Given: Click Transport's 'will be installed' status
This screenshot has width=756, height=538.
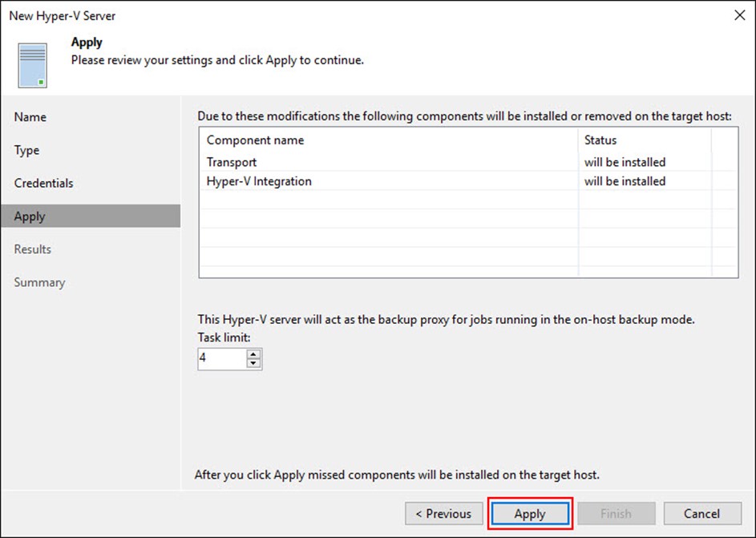Looking at the screenshot, I should click(625, 162).
